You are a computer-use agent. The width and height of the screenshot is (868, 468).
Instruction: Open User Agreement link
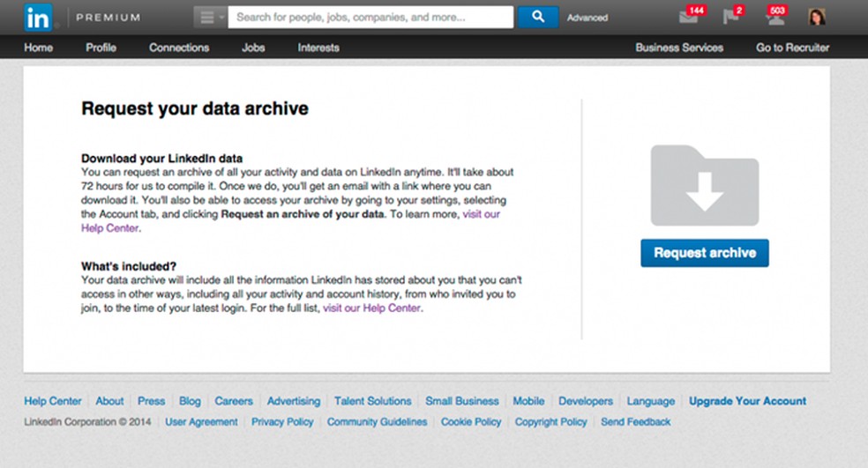[x=201, y=421]
